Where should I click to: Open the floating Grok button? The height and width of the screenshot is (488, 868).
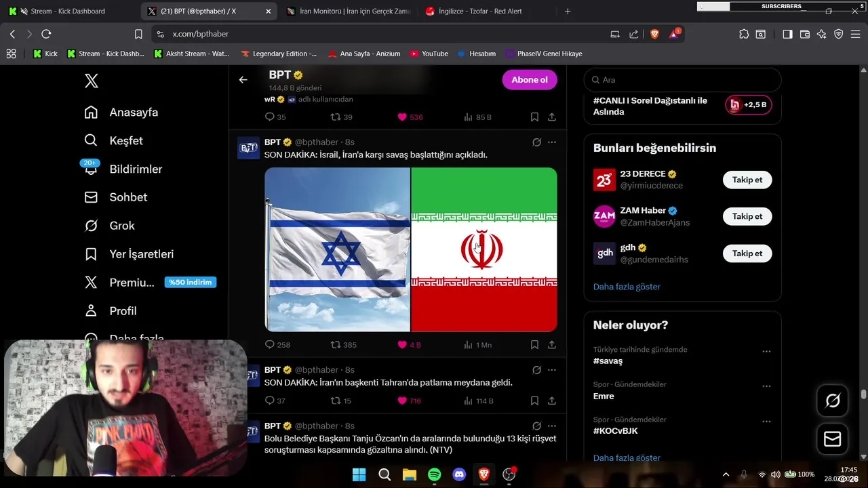click(x=832, y=401)
